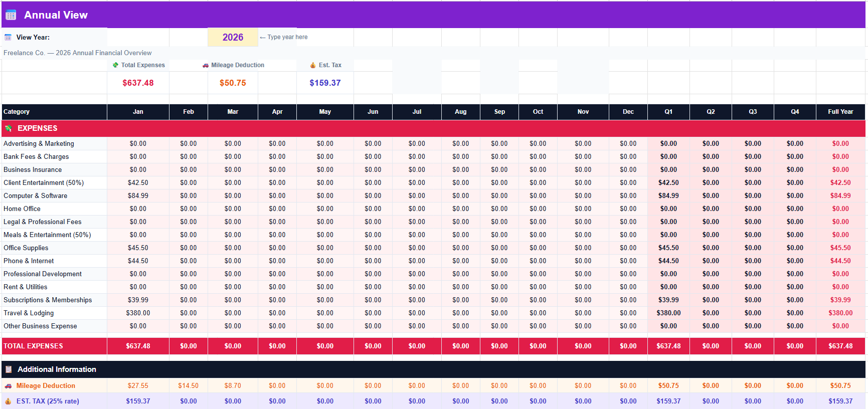Image resolution: width=868 pixels, height=409 pixels.
Task: Click the Office Supplies row label
Action: coord(26,248)
